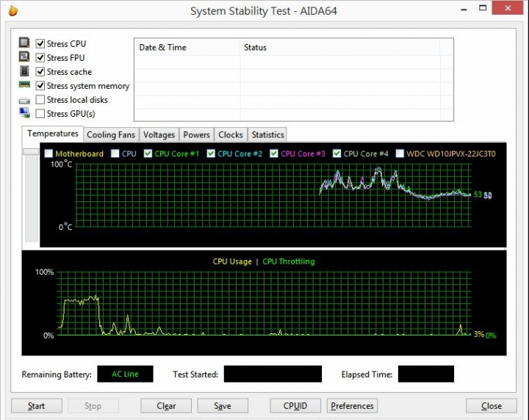Uncheck the Stress CPU checkbox
529x420 pixels.
pos(40,43)
